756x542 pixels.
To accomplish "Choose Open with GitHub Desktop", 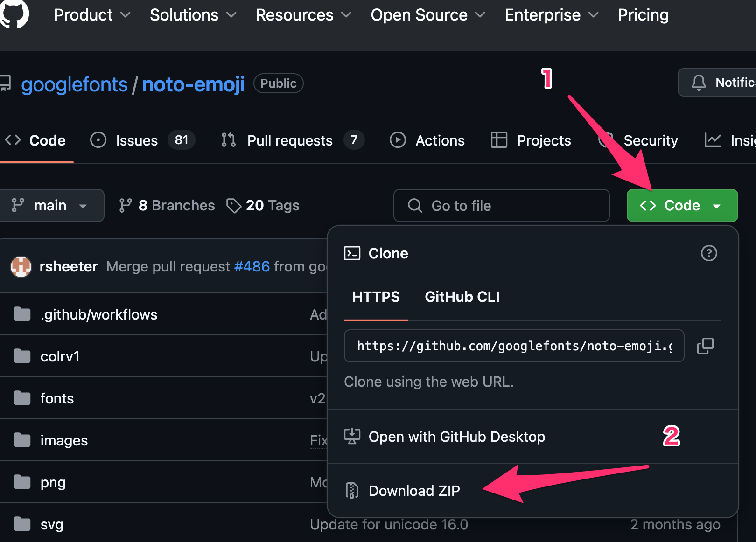I will tap(532, 437).
